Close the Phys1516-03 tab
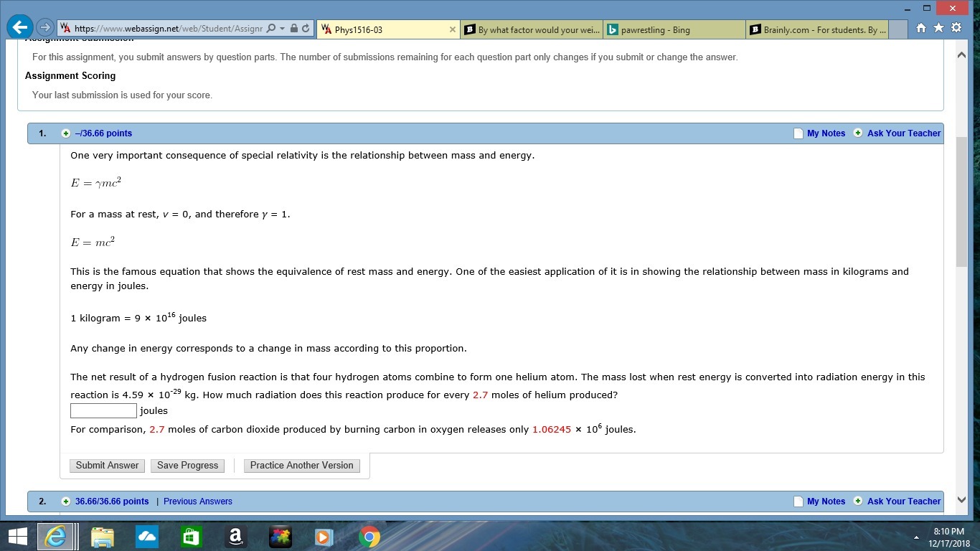Screen dimensions: 980x551 [x=453, y=29]
